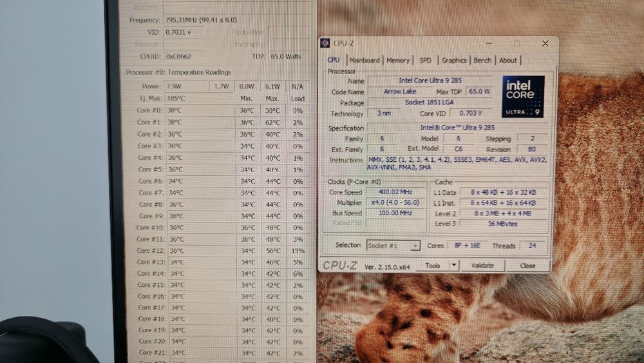Click the CPU-Z app icon in title bar

pos(325,43)
